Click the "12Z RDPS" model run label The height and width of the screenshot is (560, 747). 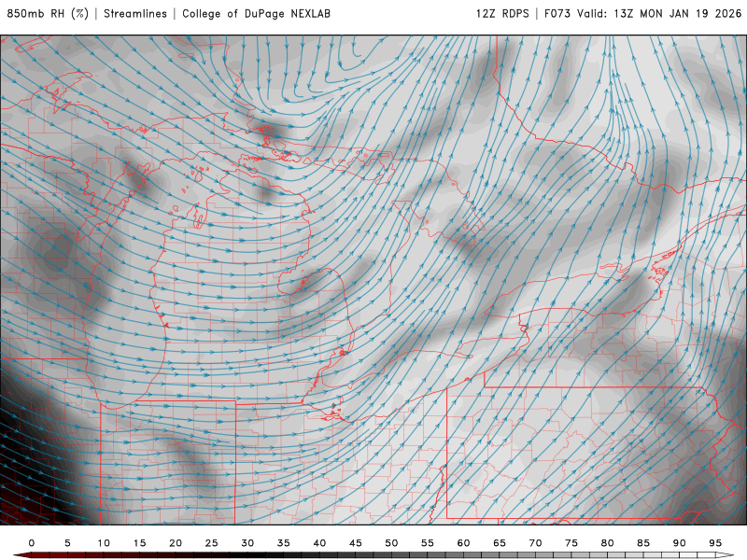(502, 13)
